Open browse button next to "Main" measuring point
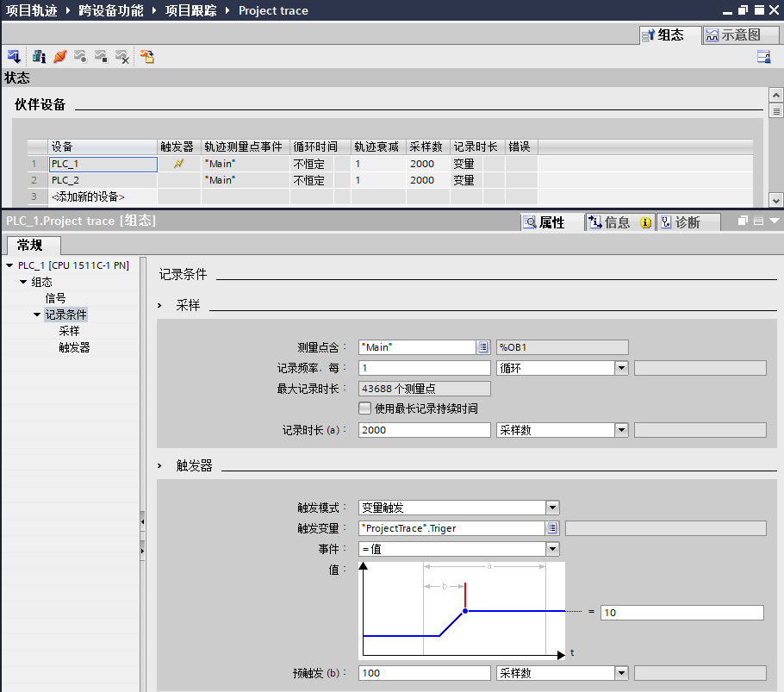784x692 pixels. click(x=483, y=346)
